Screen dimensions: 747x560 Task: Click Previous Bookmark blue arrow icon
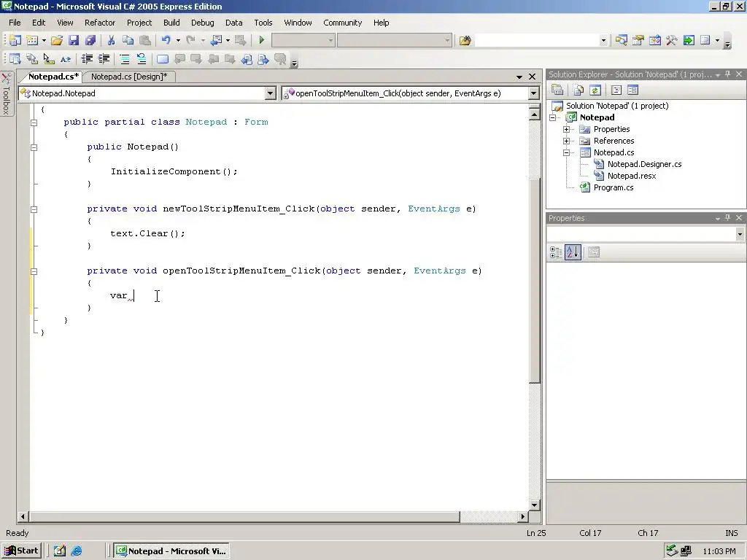[247, 59]
